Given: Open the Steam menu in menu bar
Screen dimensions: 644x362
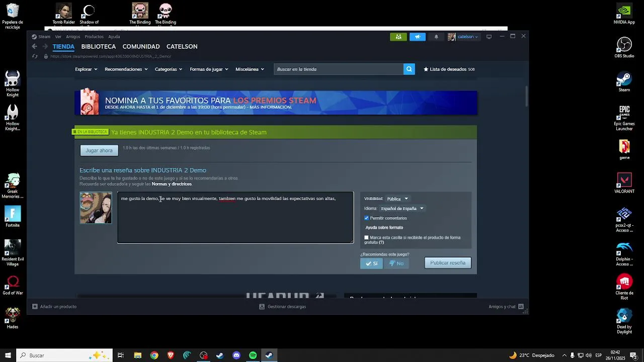Looking at the screenshot, I should click(x=41, y=37).
